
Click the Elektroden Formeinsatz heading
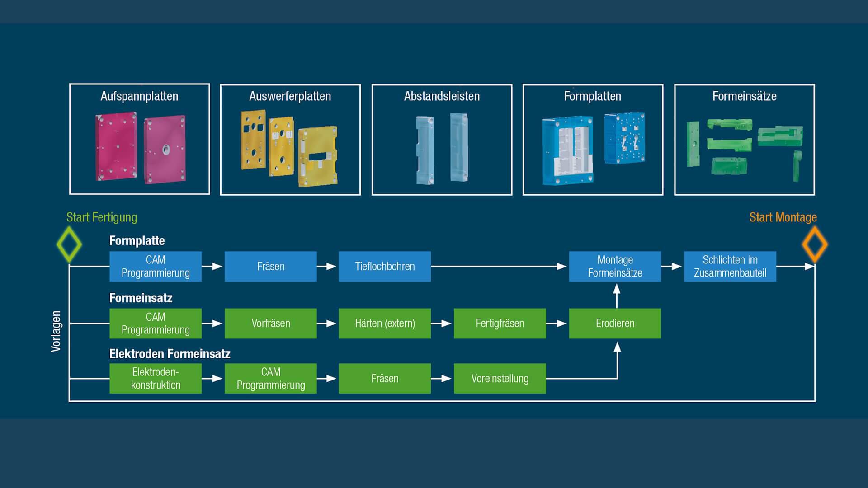click(170, 354)
